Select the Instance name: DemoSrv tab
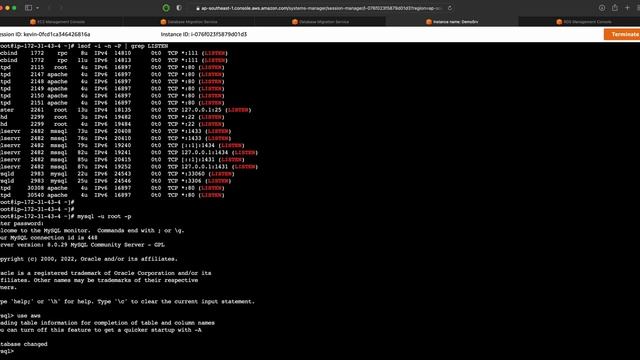This screenshot has height=360, width=640. pos(452,22)
